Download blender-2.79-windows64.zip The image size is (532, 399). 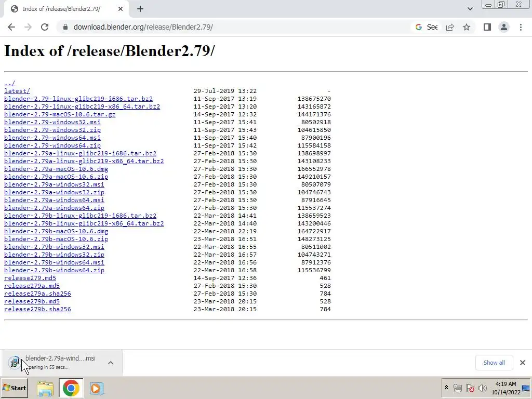point(52,145)
